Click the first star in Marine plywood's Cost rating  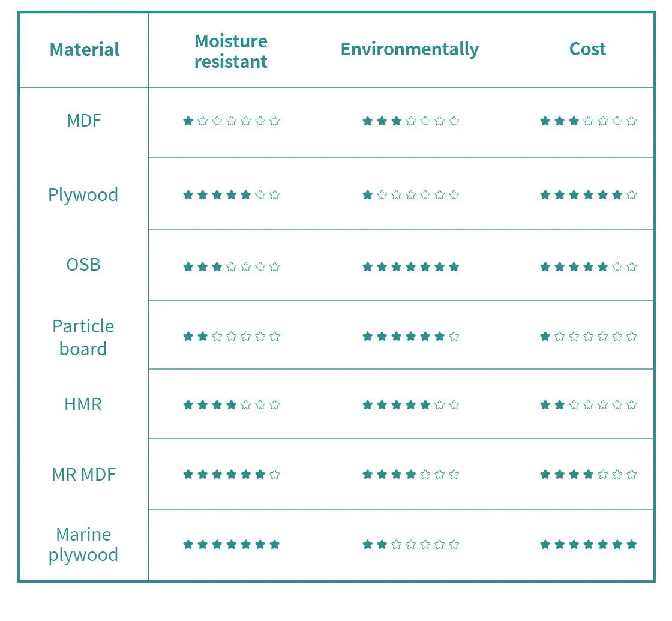(x=545, y=544)
